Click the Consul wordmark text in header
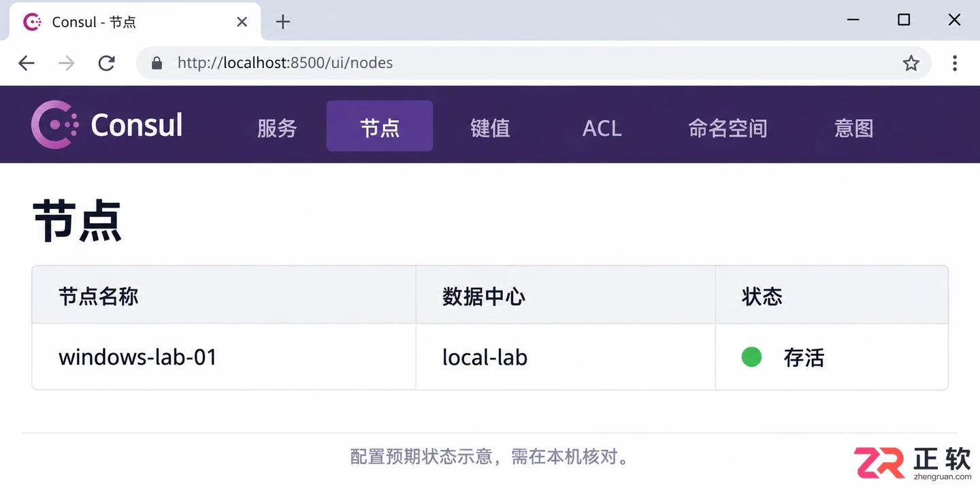 click(137, 125)
